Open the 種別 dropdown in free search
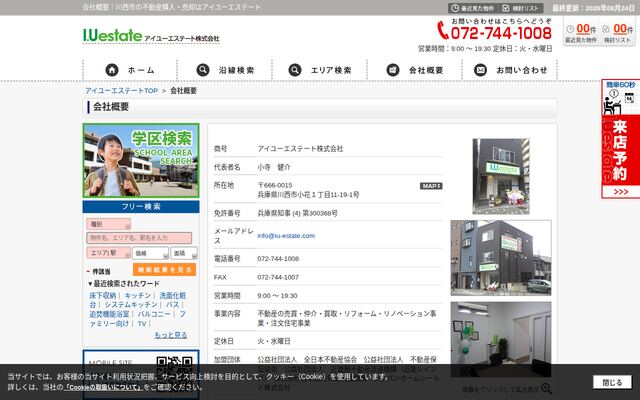Viewport: 640px width, 400px height. click(109, 224)
